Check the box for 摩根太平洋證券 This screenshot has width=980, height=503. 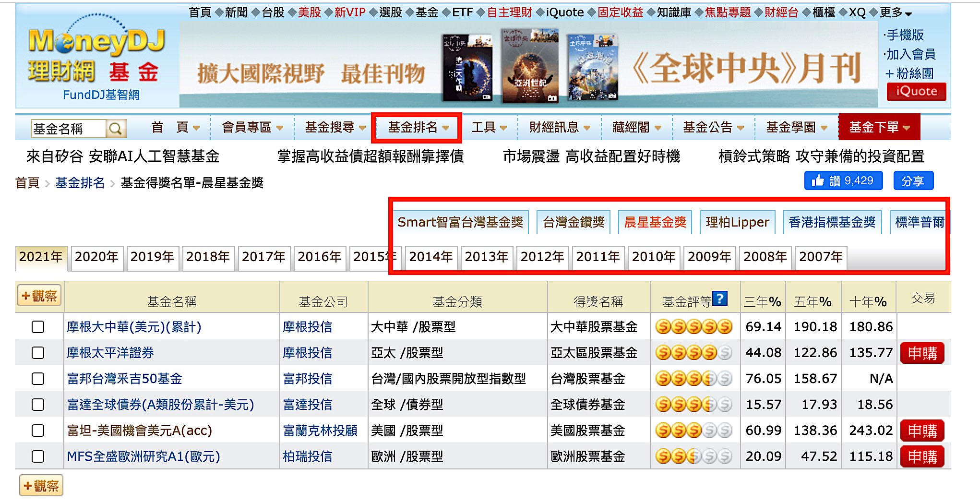pos(38,353)
